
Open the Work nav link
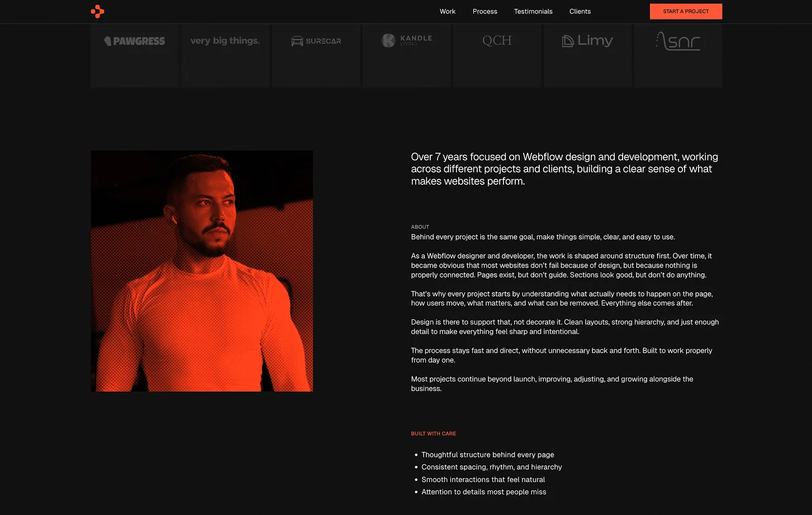[x=448, y=11]
